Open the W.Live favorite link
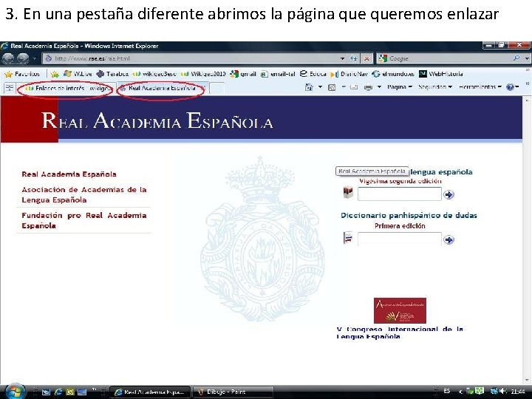Screen dimensions: 532x399 tap(78, 74)
